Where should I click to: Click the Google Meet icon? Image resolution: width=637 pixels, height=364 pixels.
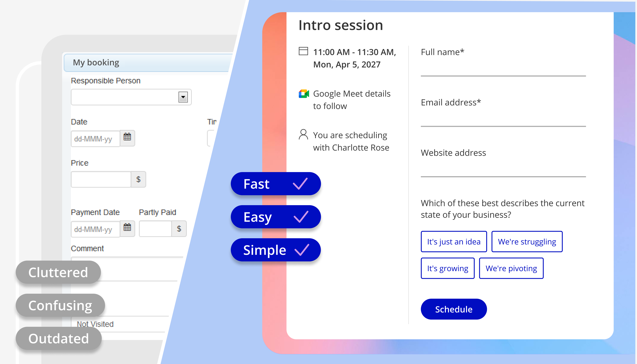(x=304, y=94)
